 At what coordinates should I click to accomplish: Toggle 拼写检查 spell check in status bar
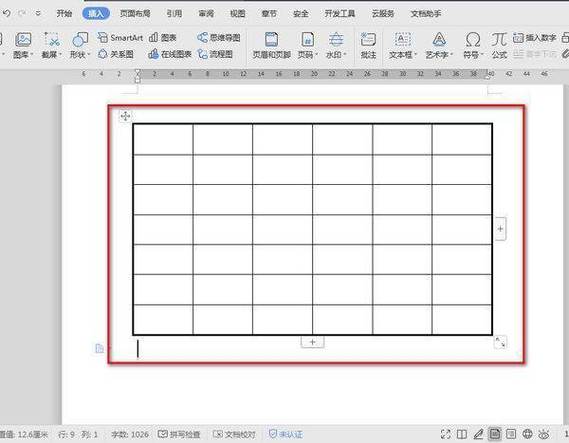tap(179, 434)
